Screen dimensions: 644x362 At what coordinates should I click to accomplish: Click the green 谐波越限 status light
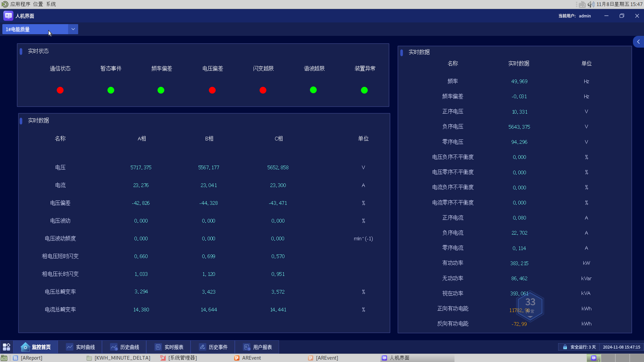pyautogui.click(x=313, y=90)
